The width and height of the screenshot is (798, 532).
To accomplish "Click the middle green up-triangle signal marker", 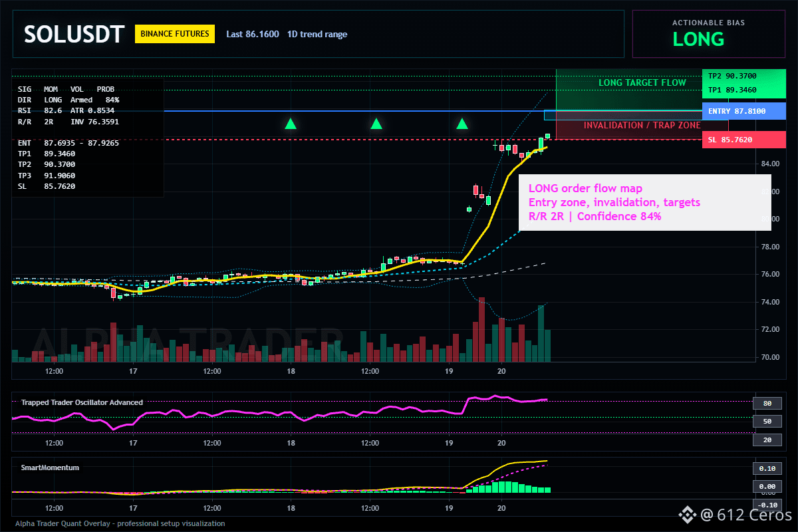I will 376,123.
